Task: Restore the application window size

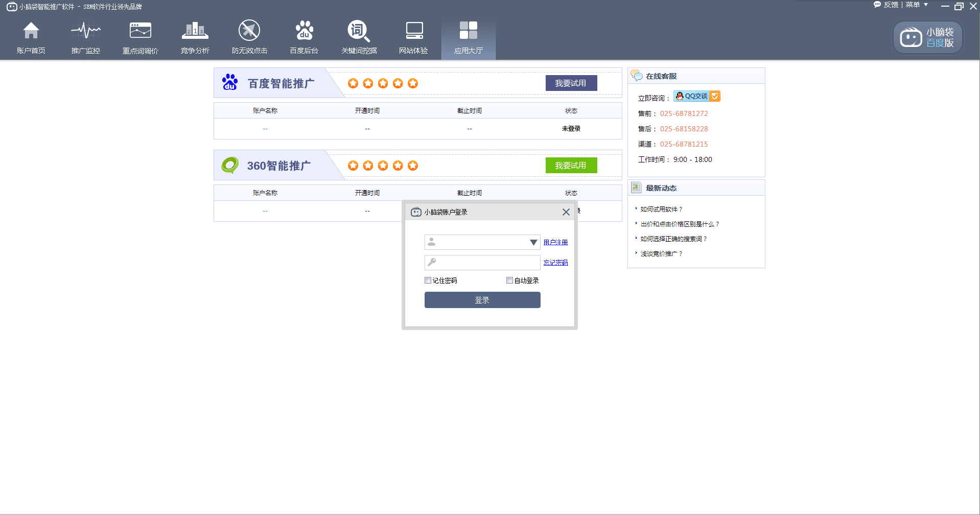Action: tap(959, 6)
